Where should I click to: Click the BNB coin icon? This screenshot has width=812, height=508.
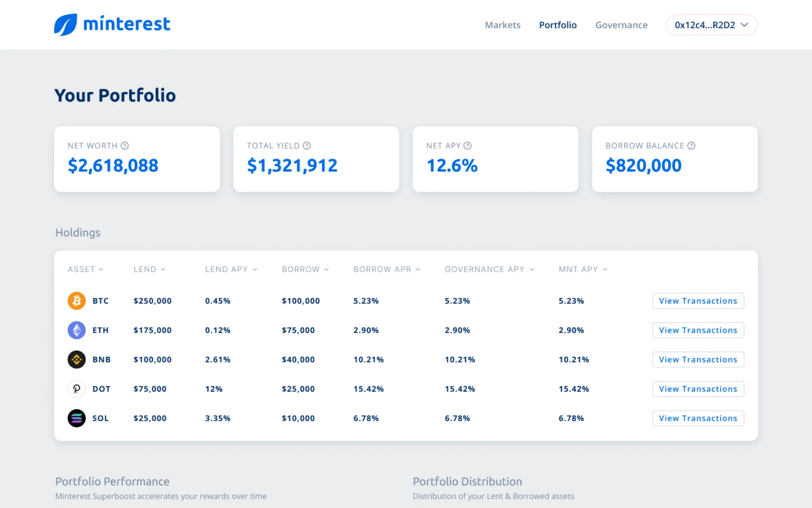pyautogui.click(x=77, y=359)
